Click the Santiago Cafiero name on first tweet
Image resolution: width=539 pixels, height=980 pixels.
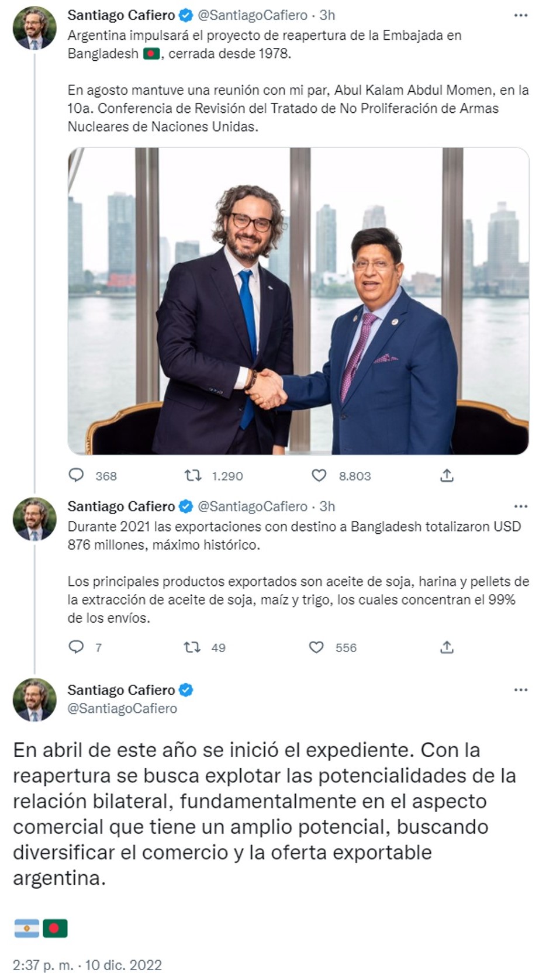121,15
